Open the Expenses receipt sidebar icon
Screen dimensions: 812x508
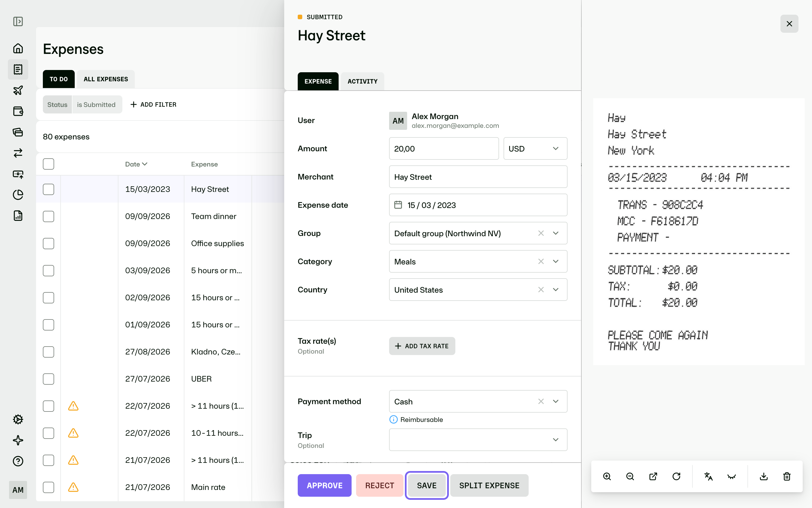(x=18, y=69)
